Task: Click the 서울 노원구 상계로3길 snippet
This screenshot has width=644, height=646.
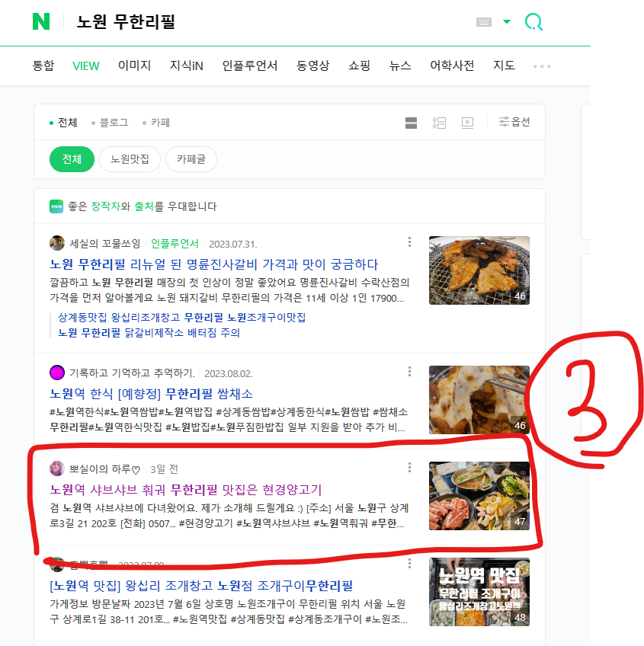Action: coord(229,516)
